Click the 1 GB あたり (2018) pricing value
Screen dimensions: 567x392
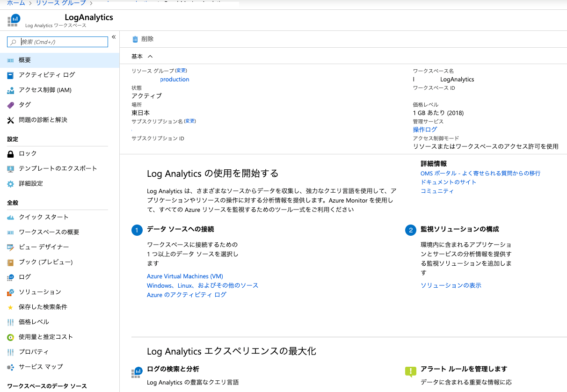(x=438, y=113)
